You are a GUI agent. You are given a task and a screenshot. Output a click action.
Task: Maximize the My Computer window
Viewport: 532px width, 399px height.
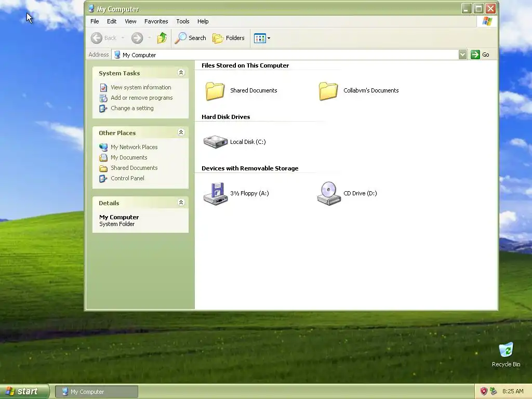pos(478,8)
